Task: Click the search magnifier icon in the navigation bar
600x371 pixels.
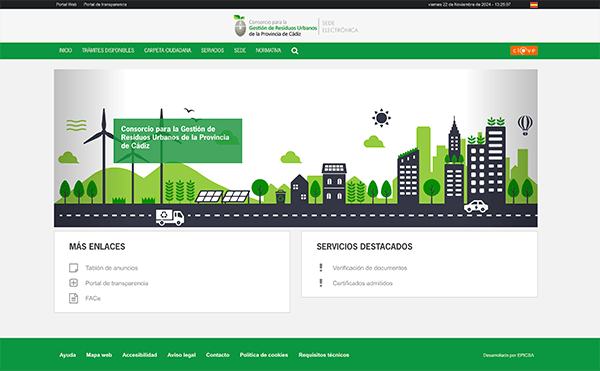Action: point(294,51)
